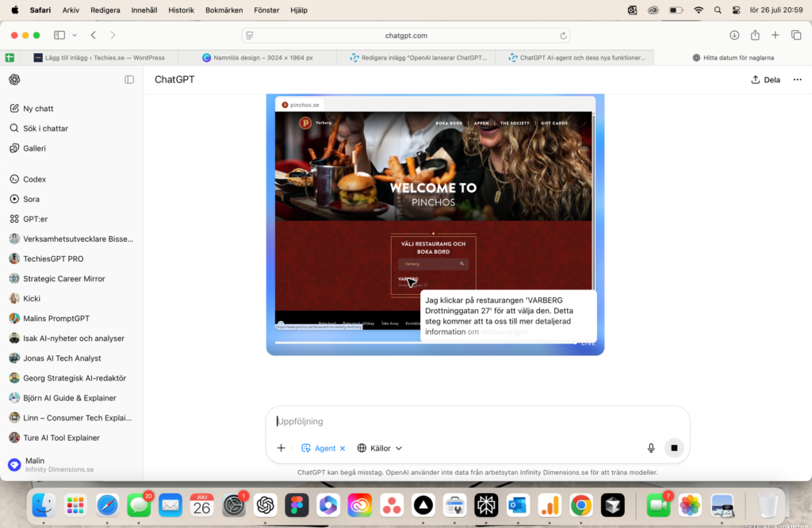The width and height of the screenshot is (812, 528).
Task: Open the Bokmärken menu
Action: coord(224,10)
